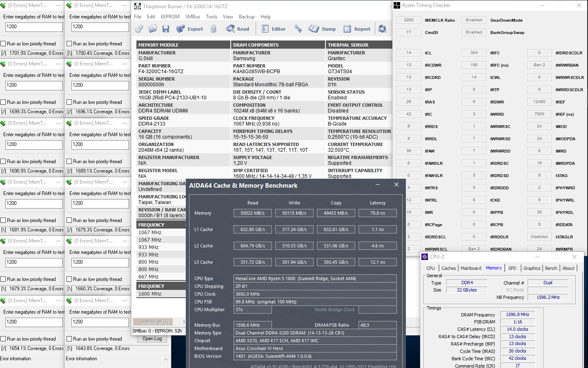
Task: Click the Ryzen Timing Checker title icon
Action: 397,5
